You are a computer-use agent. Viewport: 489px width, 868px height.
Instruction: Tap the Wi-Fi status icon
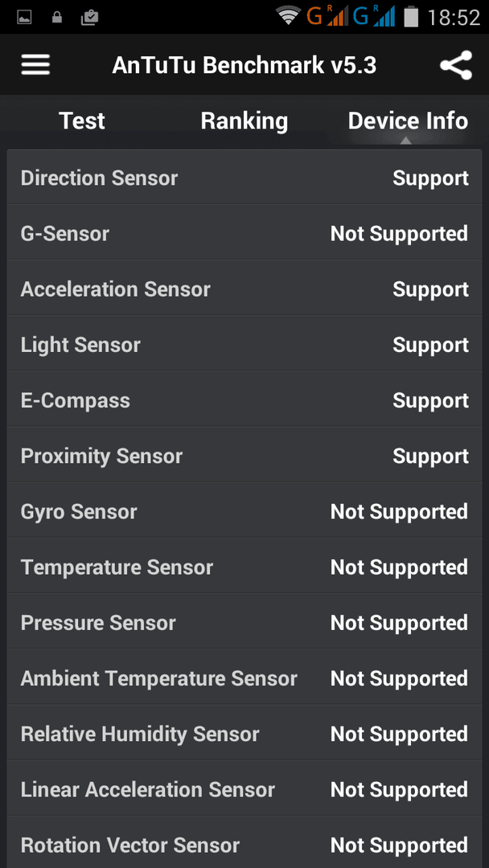tap(289, 17)
